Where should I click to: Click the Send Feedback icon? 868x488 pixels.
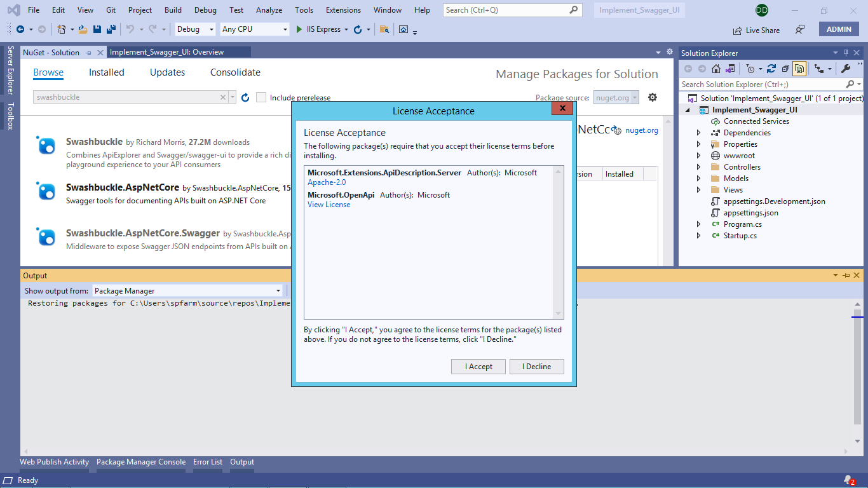tap(800, 29)
